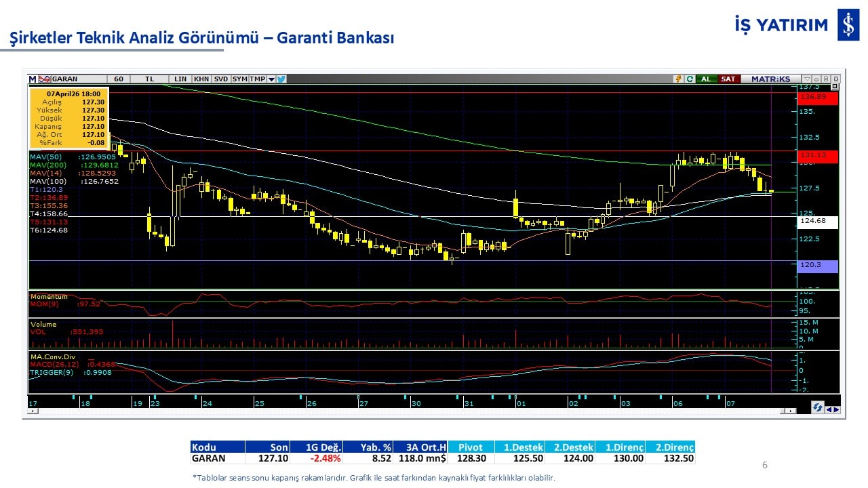Screen dimensions: 868x488
Task: Refresh chart with green circular arrow icon
Action: (690, 79)
